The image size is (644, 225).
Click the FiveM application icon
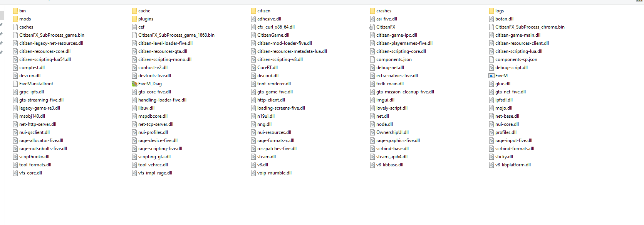[491, 76]
